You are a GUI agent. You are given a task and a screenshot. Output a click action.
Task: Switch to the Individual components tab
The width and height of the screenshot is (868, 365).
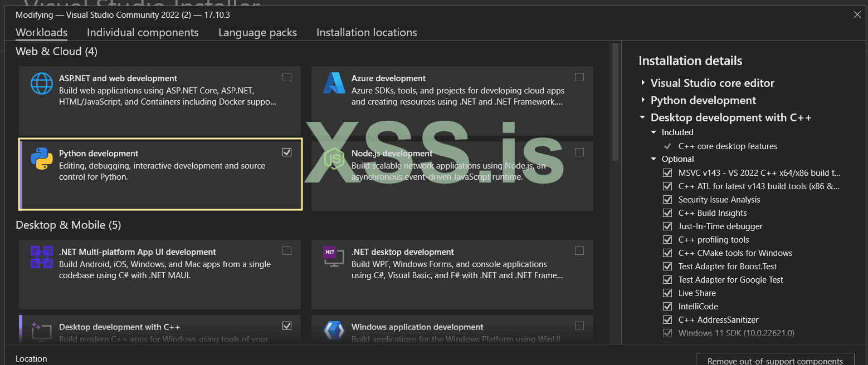(143, 32)
